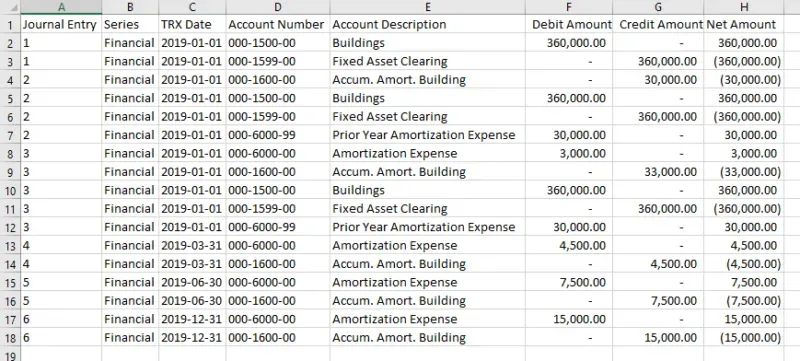Click the 'Journal Entry' header cell
The image size is (800, 361).
click(x=61, y=24)
